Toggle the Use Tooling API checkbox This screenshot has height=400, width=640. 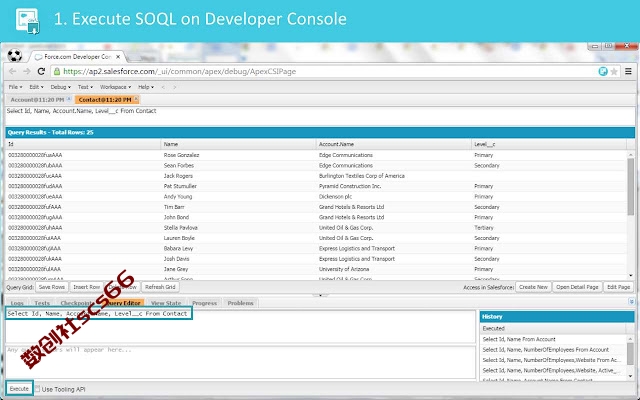[38, 389]
